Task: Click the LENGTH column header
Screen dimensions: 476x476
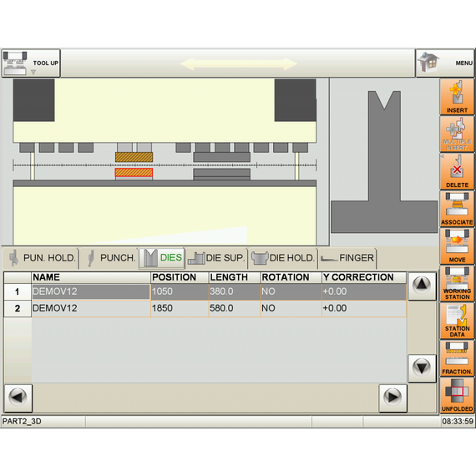Action: click(235, 277)
